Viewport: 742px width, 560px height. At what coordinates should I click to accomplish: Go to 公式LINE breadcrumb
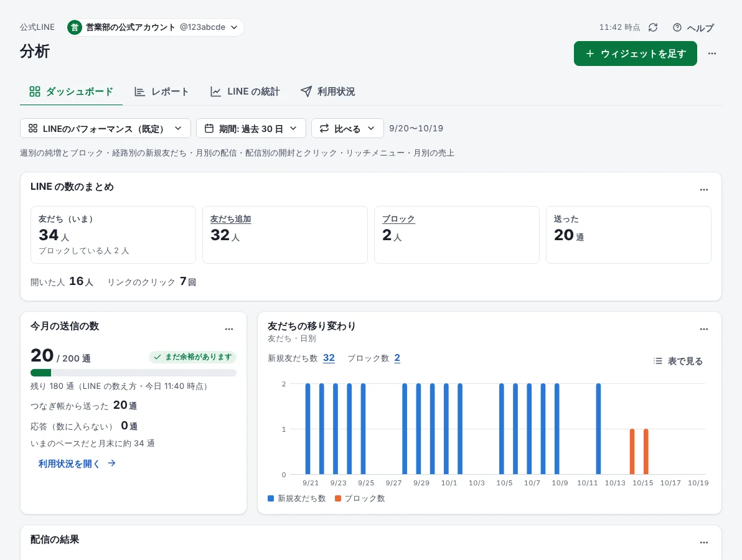pos(37,27)
